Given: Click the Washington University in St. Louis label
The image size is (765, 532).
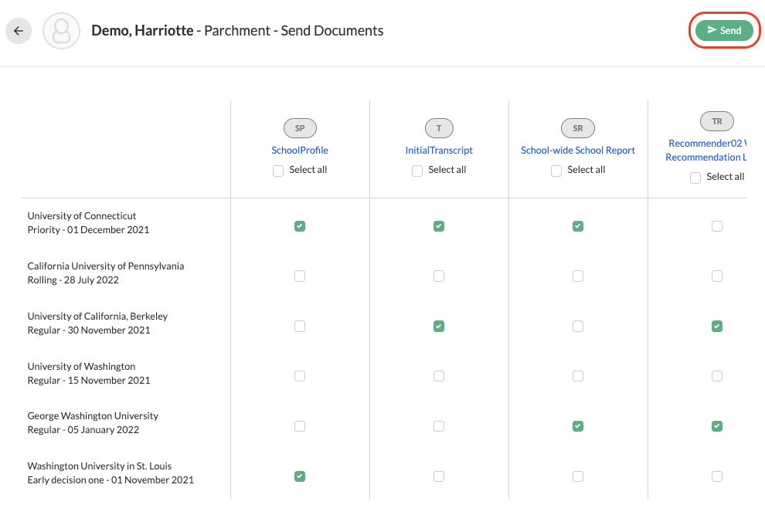Looking at the screenshot, I should pyautogui.click(x=99, y=466).
